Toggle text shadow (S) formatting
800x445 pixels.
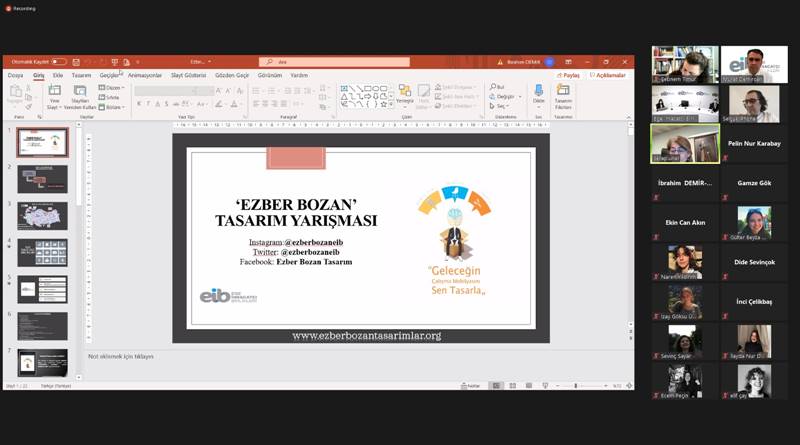[x=166, y=104]
